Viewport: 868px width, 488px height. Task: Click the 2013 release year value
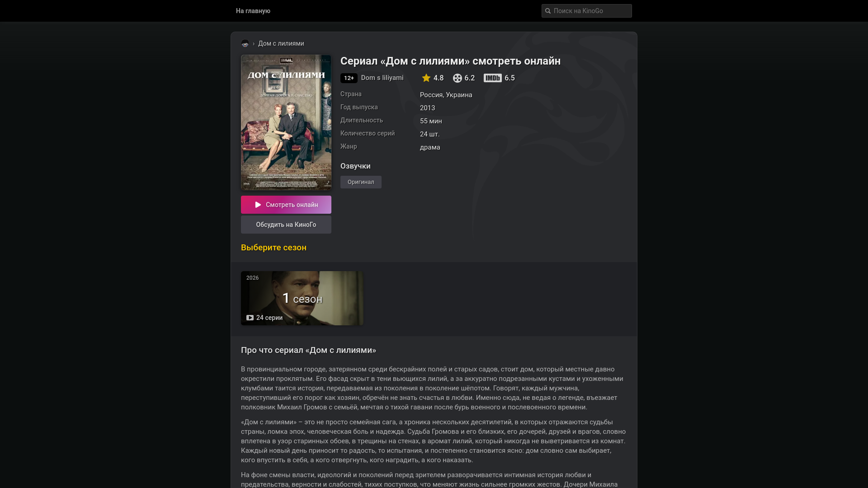(x=428, y=108)
